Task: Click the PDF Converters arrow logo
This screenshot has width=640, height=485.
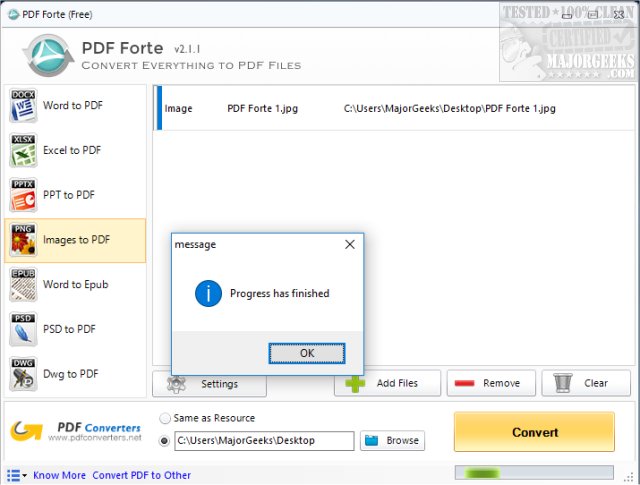Action: 26,432
